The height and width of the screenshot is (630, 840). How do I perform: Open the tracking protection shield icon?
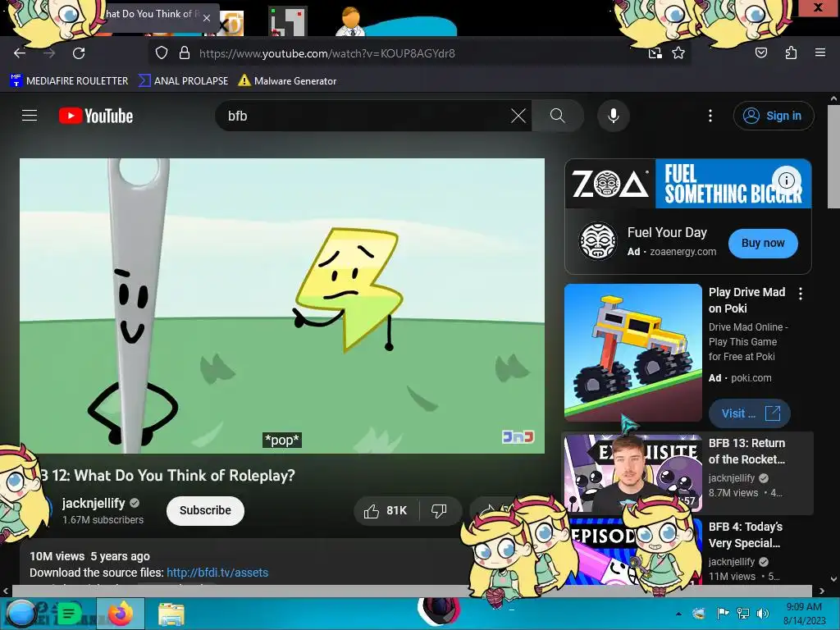click(x=162, y=53)
